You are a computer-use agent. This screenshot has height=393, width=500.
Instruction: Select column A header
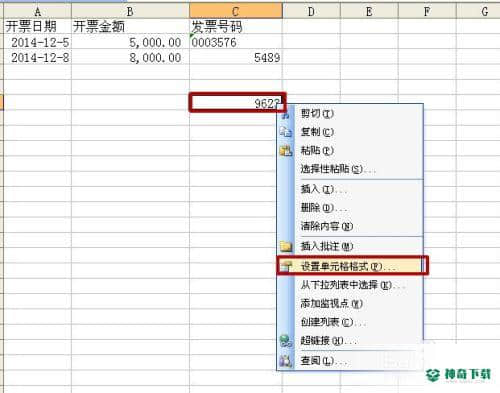tap(37, 11)
